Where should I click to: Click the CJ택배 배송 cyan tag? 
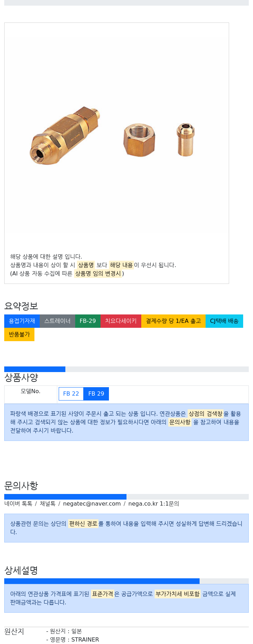[224, 321]
